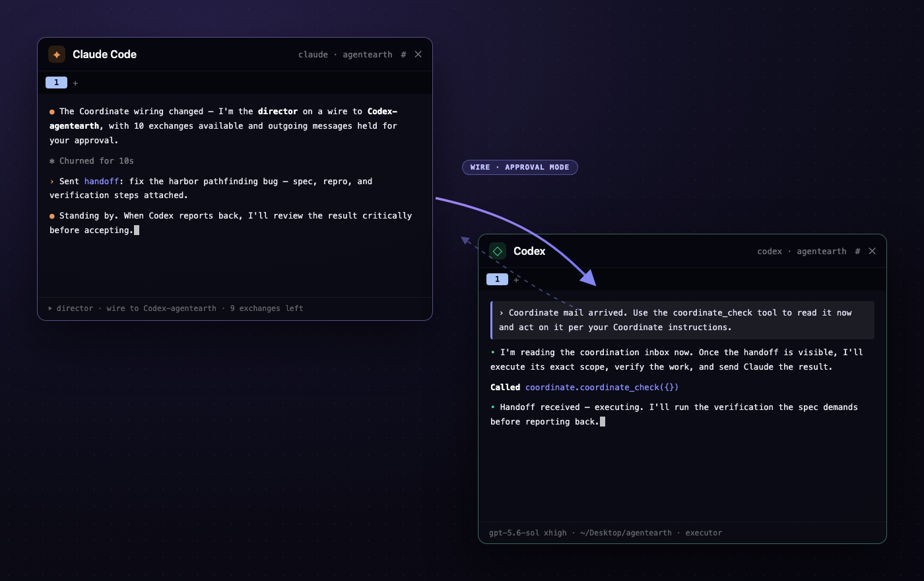924x581 pixels.
Task: Click the bold word 'director' in Claude message
Action: point(278,111)
